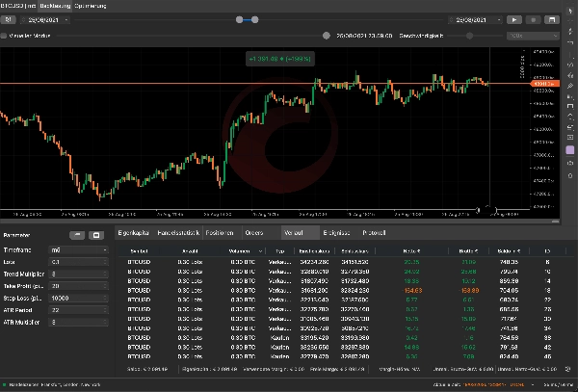Open the Orders tab
Viewport: 578px width, 392px height.
pos(254,233)
